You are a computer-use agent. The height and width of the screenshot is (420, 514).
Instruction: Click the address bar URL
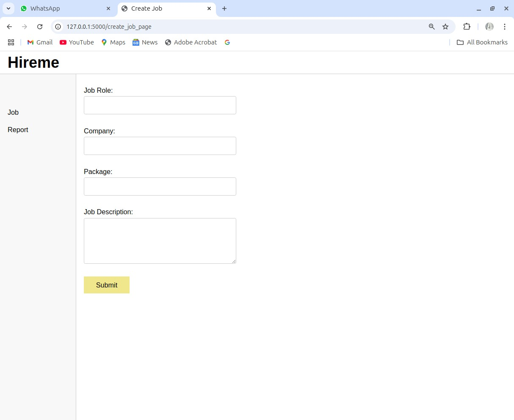pyautogui.click(x=109, y=27)
